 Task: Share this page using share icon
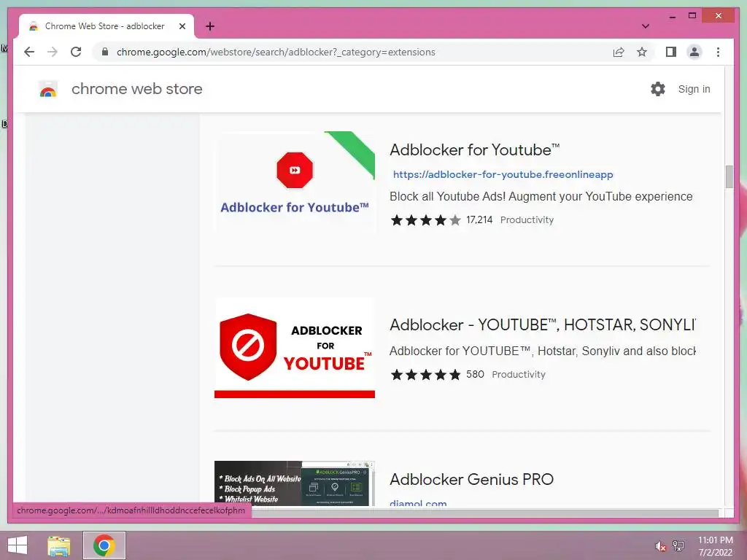(x=619, y=52)
